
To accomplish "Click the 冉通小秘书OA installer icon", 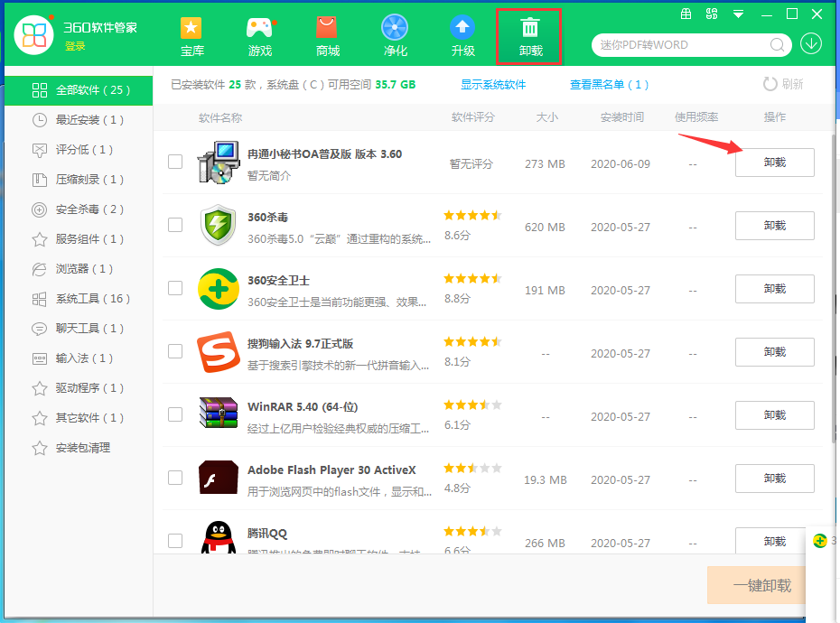I will pos(219,163).
